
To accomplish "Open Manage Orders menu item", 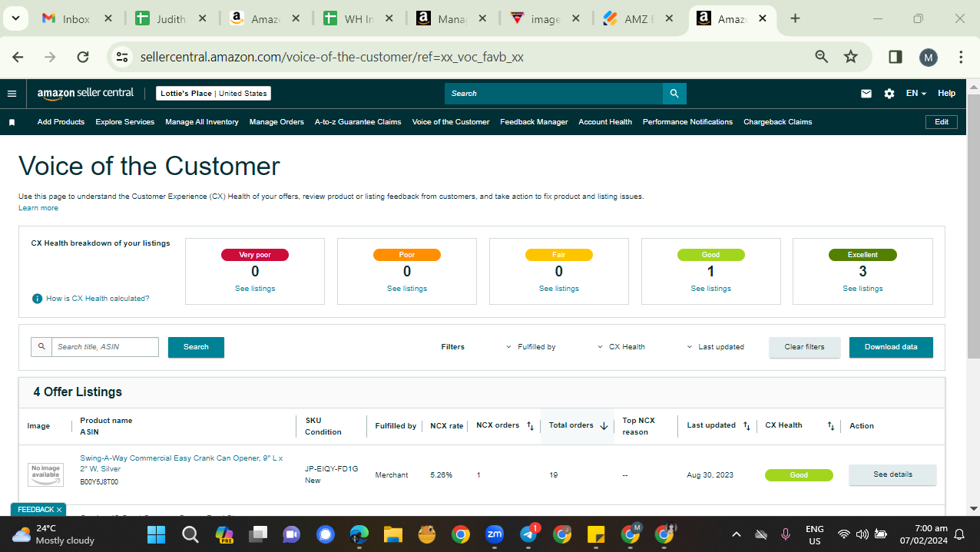I will [x=276, y=122].
